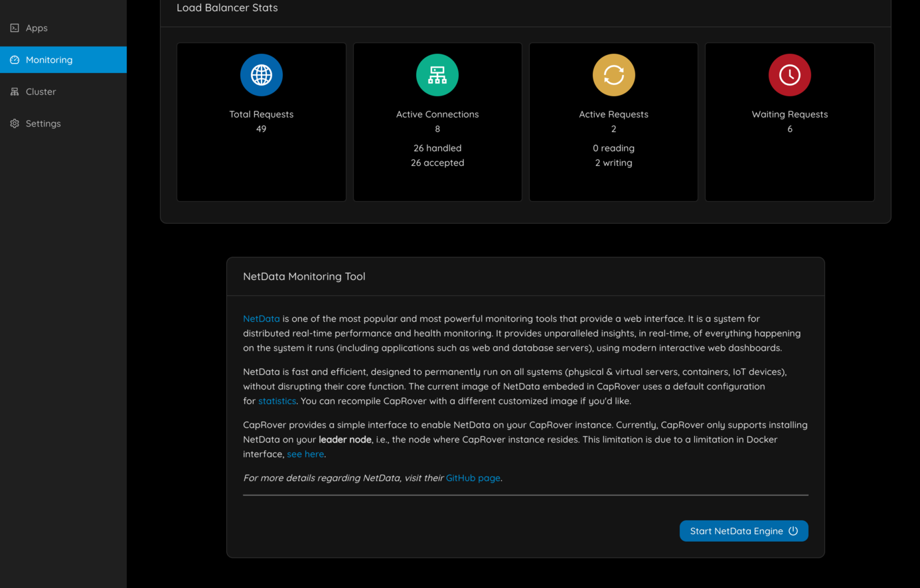Screen dimensions: 920x588
Task: Select Monitoring in the sidebar menu
Action: coord(49,60)
